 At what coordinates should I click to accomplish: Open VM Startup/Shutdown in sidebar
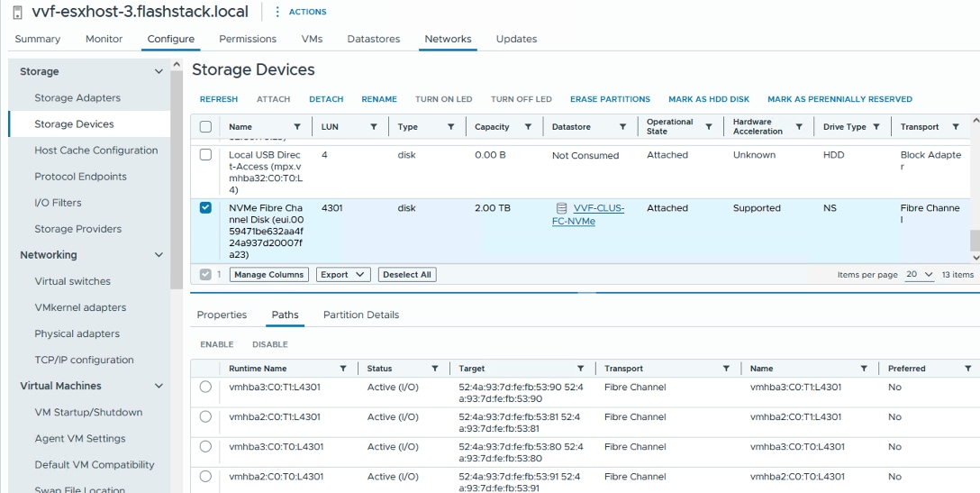[x=88, y=412]
